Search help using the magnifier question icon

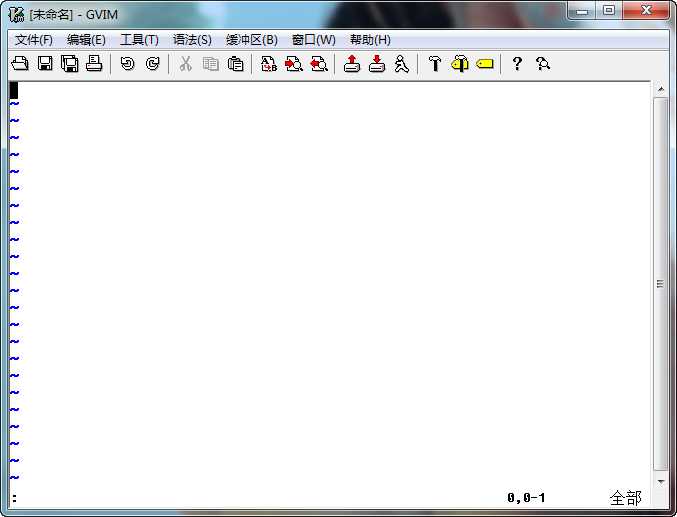tap(543, 64)
